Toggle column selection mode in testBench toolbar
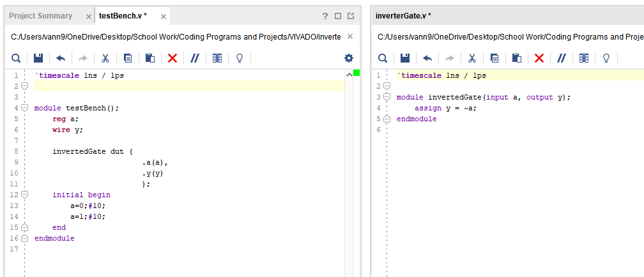The width and height of the screenshot is (644, 277). [x=217, y=59]
